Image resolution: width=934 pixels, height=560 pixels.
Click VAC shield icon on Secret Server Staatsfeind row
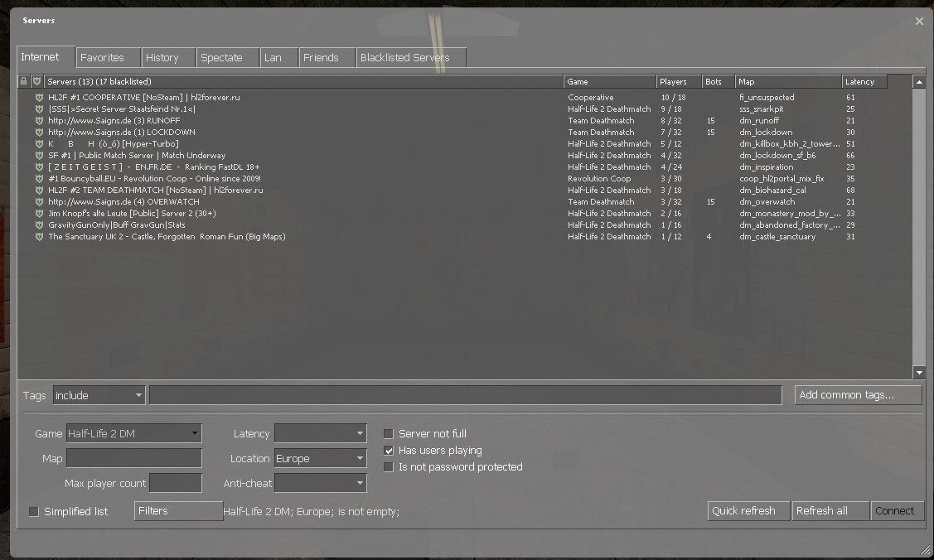pyautogui.click(x=39, y=109)
